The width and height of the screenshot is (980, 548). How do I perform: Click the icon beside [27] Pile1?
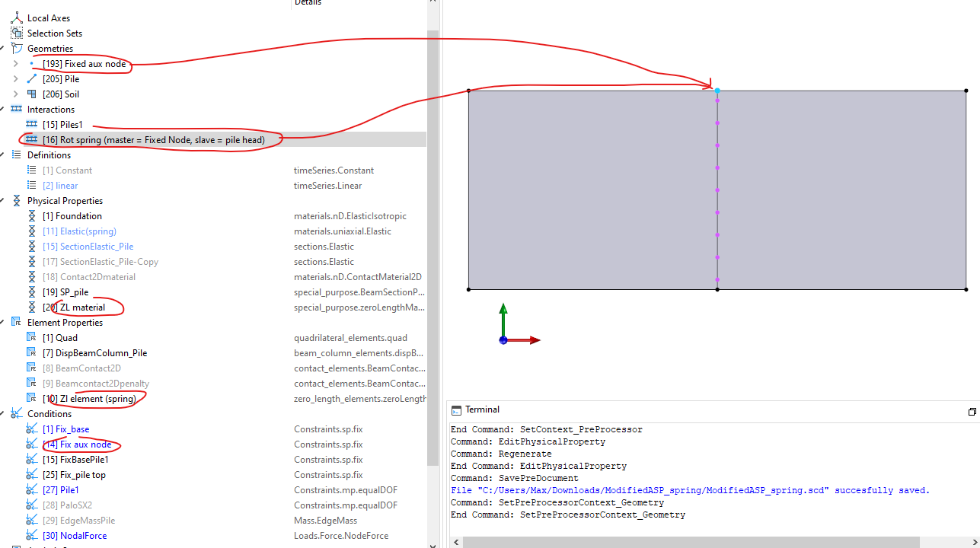click(32, 489)
